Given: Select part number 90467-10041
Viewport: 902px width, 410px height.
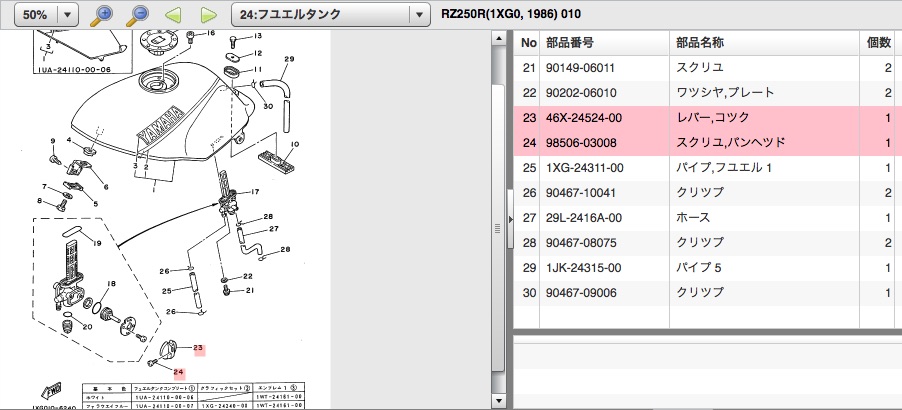Looking at the screenshot, I should click(580, 193).
